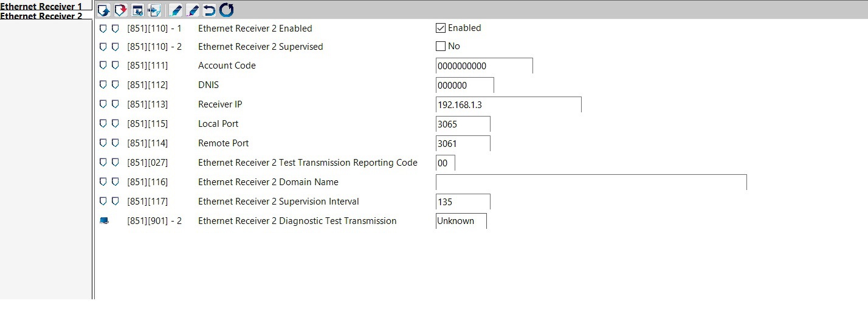868x329 pixels.
Task: Click left shield tag in Local Port row
Action: click(x=103, y=124)
